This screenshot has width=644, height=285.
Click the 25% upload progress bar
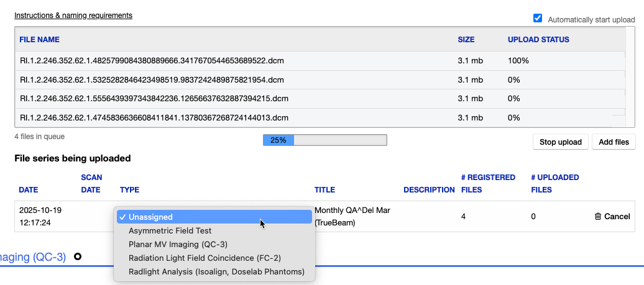(324, 140)
